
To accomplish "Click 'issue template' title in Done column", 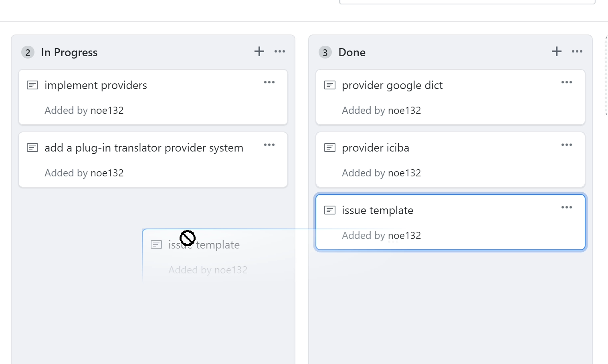I will tap(378, 210).
